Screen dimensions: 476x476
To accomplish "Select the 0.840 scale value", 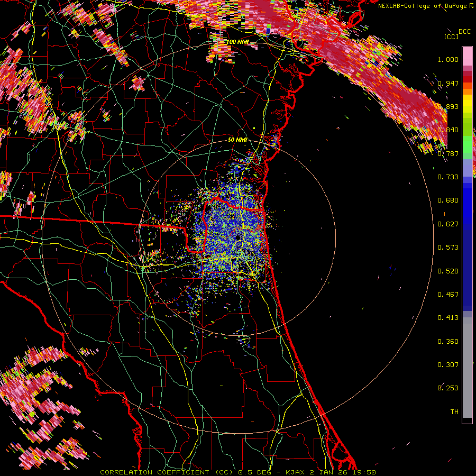I will click(448, 130).
